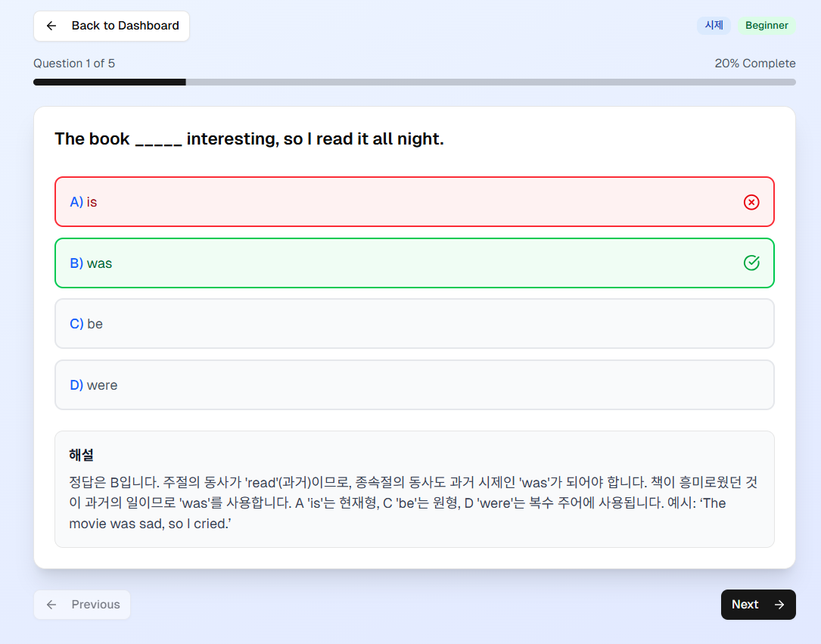Select answer option A) is

pyautogui.click(x=414, y=201)
